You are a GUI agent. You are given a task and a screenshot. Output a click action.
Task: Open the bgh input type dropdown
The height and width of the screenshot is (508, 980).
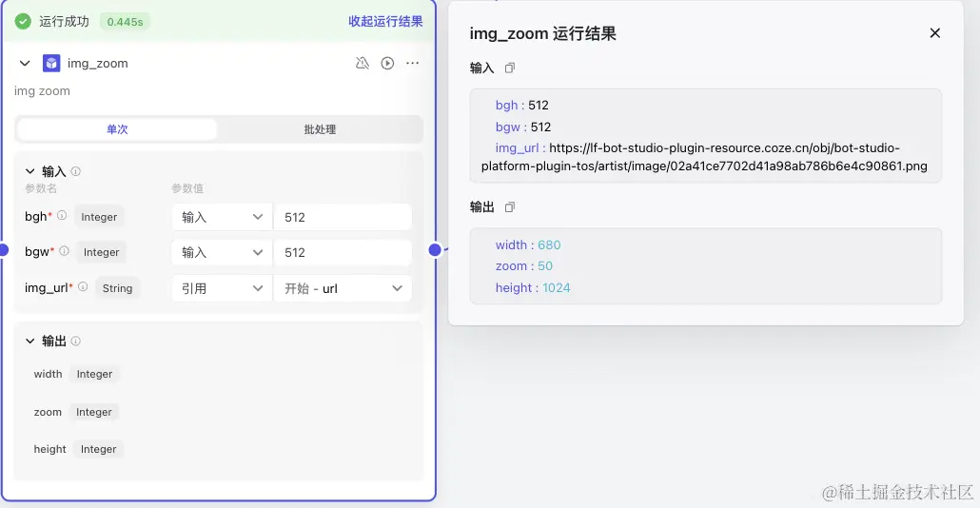222,217
